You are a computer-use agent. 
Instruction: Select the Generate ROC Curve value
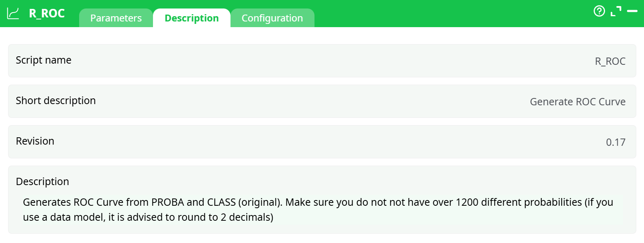pyautogui.click(x=577, y=102)
